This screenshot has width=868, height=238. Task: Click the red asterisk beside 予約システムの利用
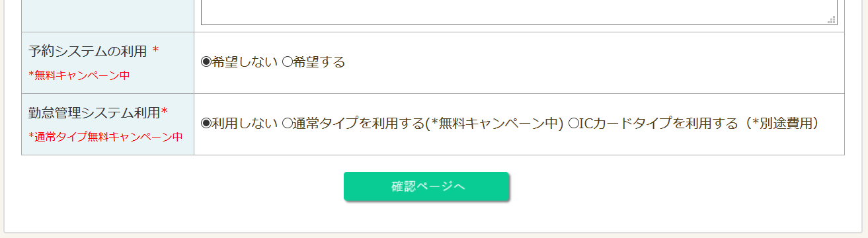tap(155, 50)
